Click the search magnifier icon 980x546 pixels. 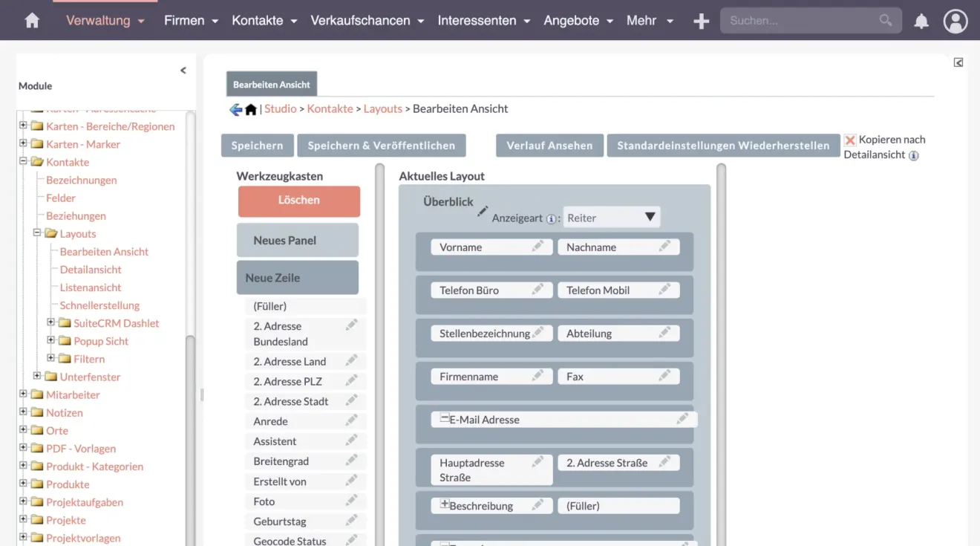point(886,21)
